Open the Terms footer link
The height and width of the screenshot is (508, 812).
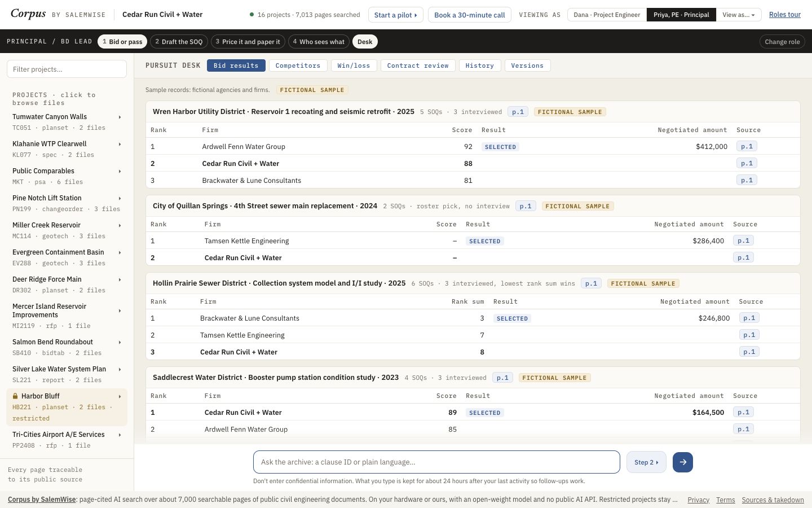pos(725,500)
